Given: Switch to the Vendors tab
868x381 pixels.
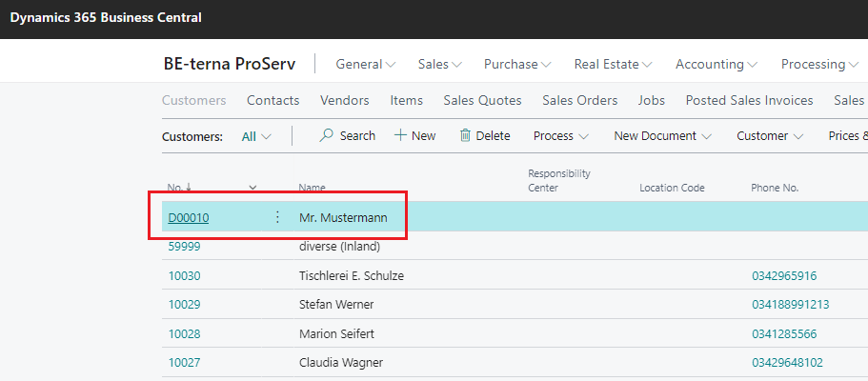Looking at the screenshot, I should [x=344, y=100].
